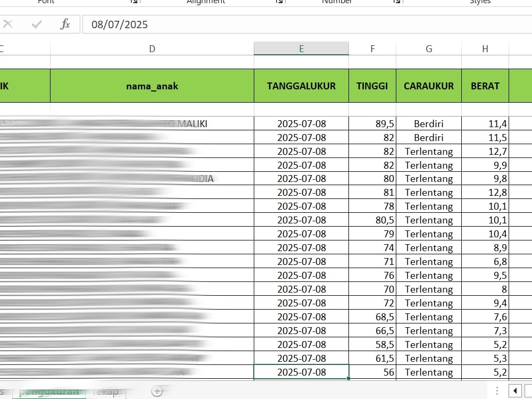Click the sheet tab bar resize dots
Image resolution: width=532 pixels, height=399 pixels.
click(x=497, y=391)
